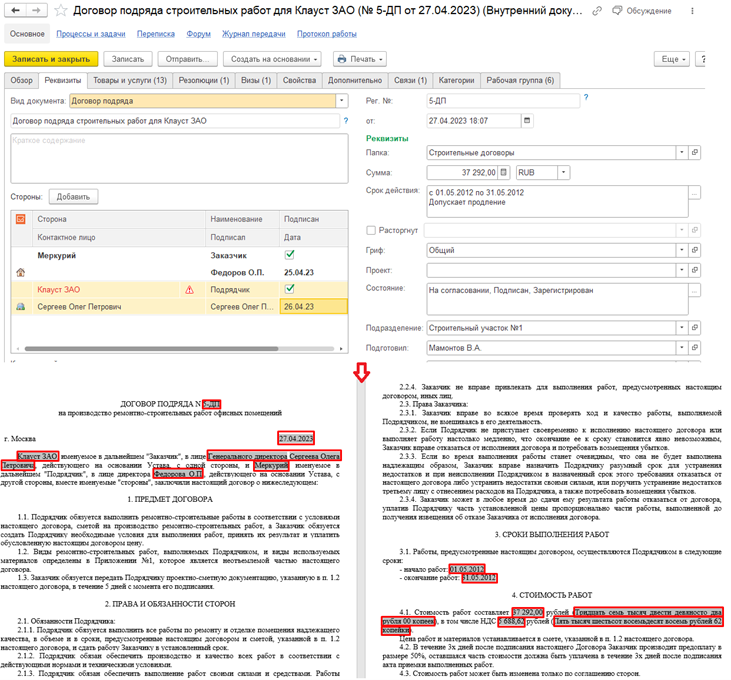Open the Еще menu
The height and width of the screenshot is (680, 731).
672,59
